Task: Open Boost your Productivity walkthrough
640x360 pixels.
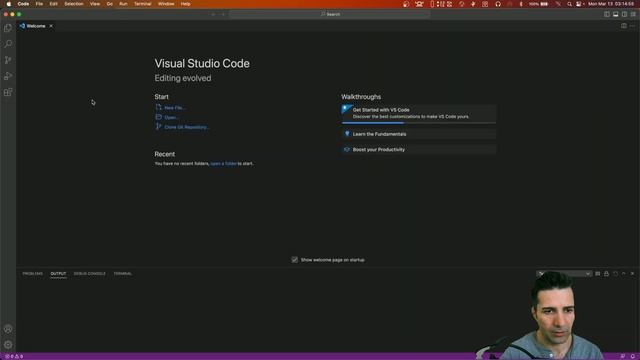Action: point(418,149)
